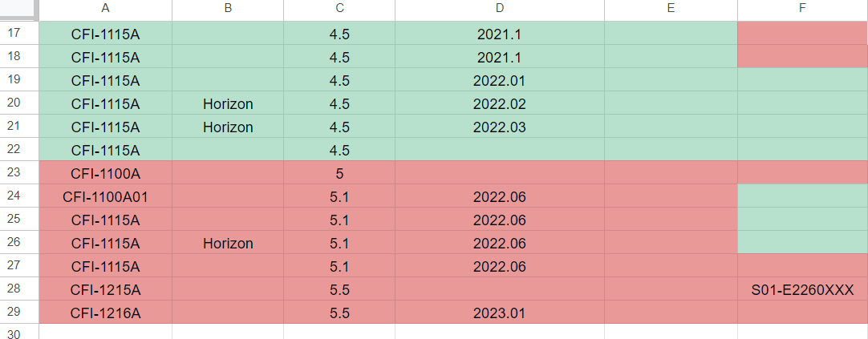
Task: Click the Horizon cell in row 20
Action: pos(228,103)
